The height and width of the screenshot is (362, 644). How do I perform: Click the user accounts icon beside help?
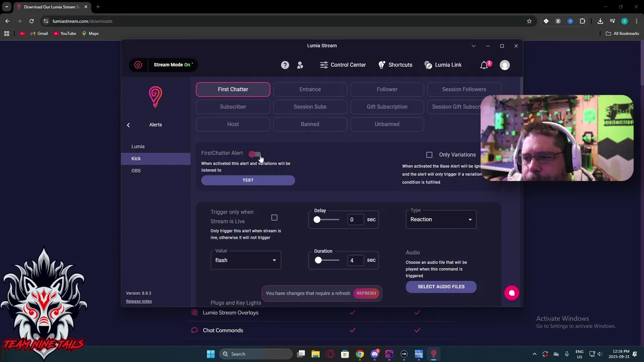coord(300,65)
